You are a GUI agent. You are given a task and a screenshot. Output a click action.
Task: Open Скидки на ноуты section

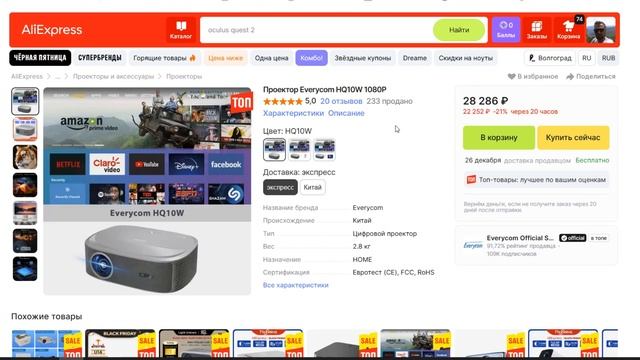(x=465, y=58)
